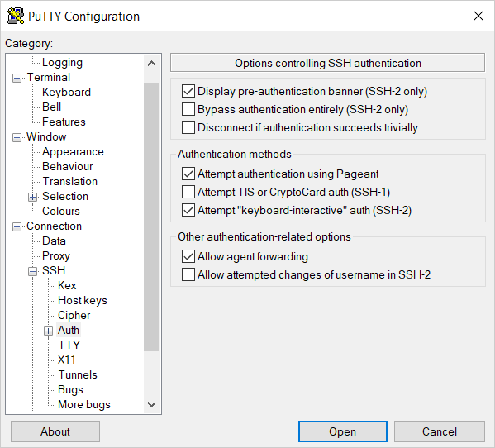Viewport: 495px width, 448px height.
Task: Collapse the SSH tree node
Action: pos(32,271)
